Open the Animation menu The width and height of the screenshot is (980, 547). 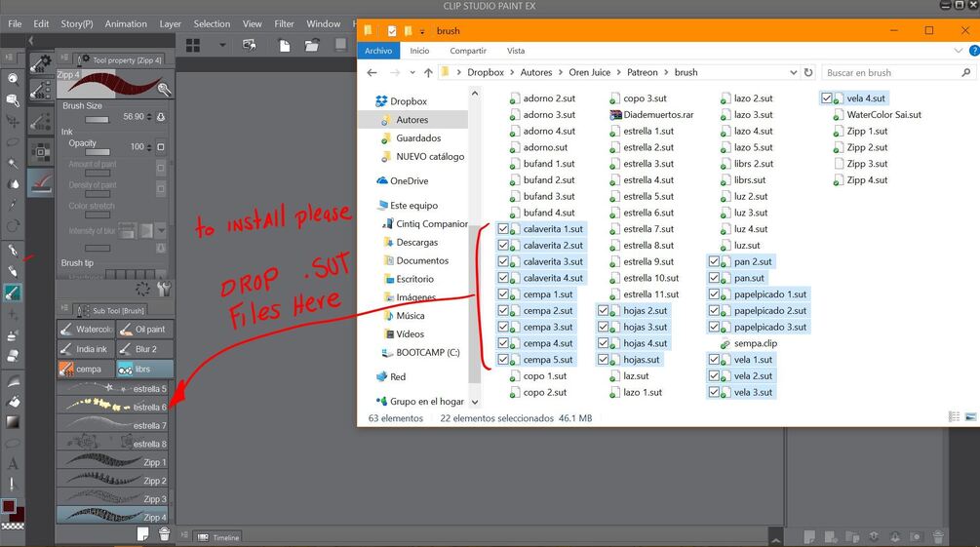click(126, 23)
